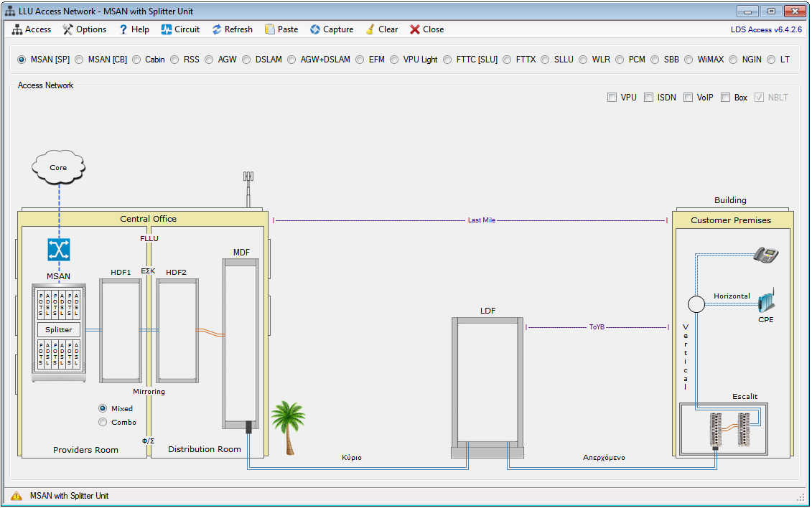
Task: Select the Combo radio button
Action: pos(103,423)
